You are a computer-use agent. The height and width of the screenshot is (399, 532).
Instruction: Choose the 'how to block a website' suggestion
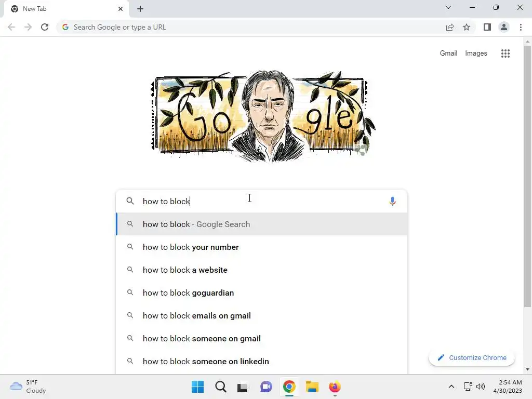click(262, 270)
